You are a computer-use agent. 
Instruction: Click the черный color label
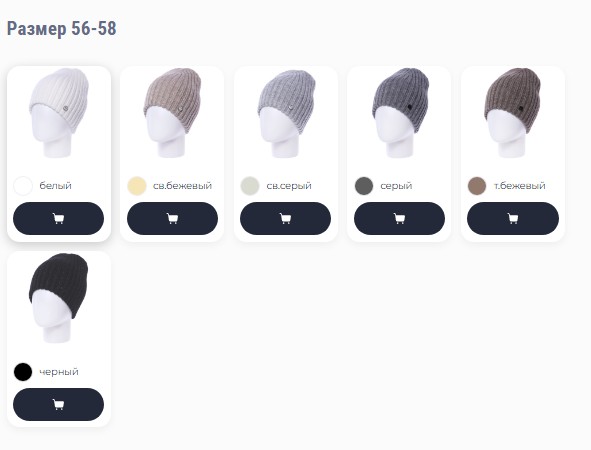tap(59, 372)
